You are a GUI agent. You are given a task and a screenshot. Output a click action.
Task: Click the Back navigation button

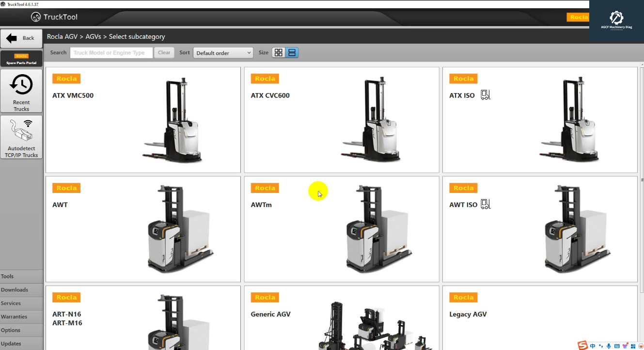pyautogui.click(x=21, y=38)
